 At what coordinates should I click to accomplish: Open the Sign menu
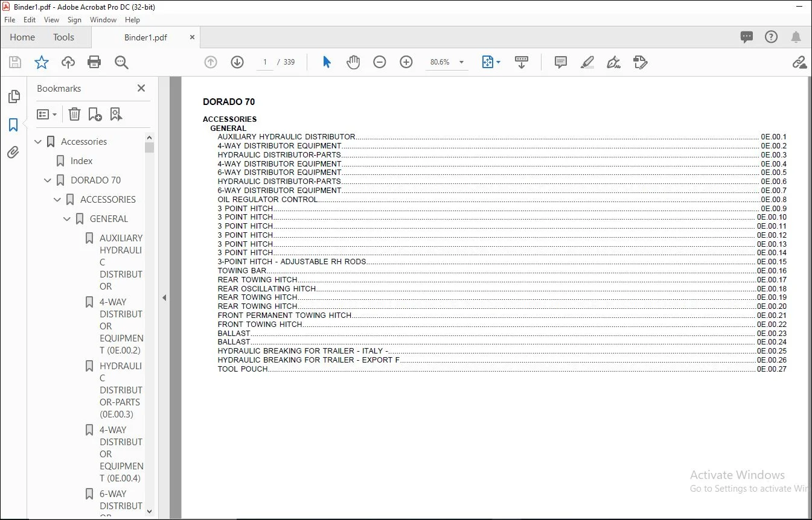(75, 20)
